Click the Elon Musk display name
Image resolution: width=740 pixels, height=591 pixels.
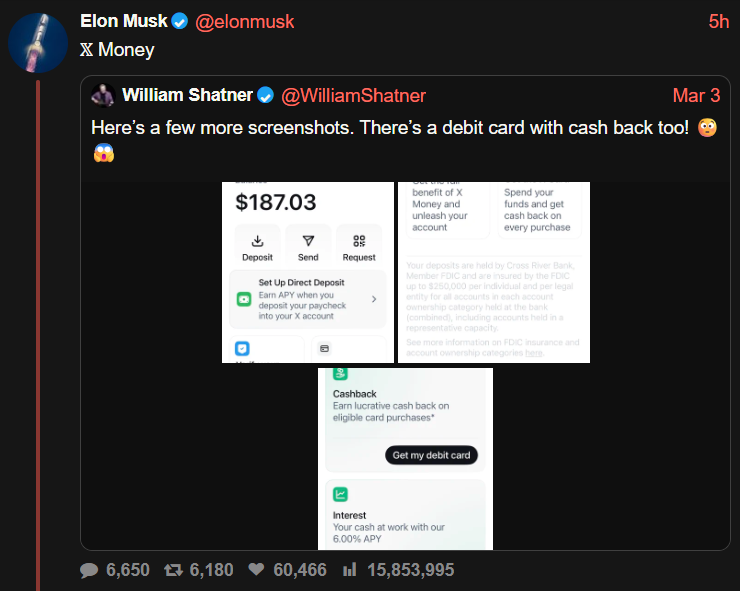(x=123, y=22)
